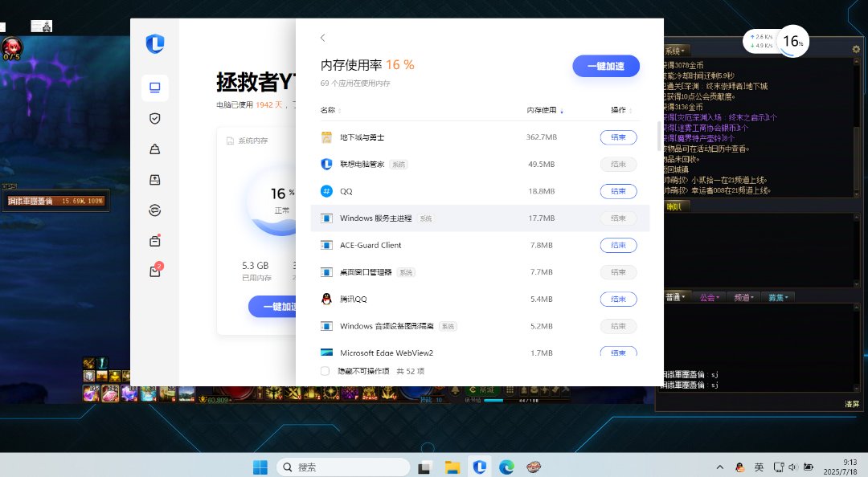Click the 一键加速 button in the memory panel
Viewport: 868px width, 477px height.
pyautogui.click(x=606, y=67)
